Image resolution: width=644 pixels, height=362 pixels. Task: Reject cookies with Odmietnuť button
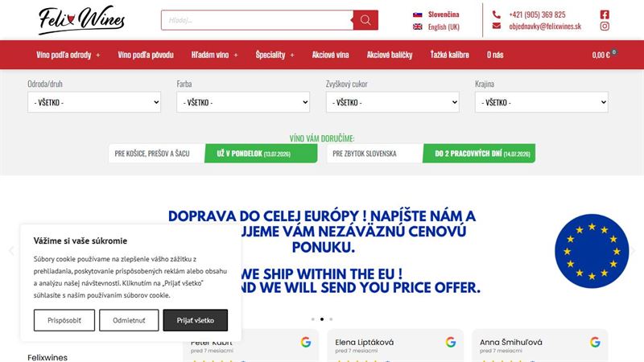click(x=129, y=320)
